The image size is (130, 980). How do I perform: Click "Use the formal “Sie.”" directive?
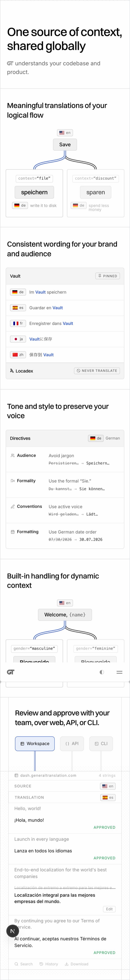click(70, 481)
